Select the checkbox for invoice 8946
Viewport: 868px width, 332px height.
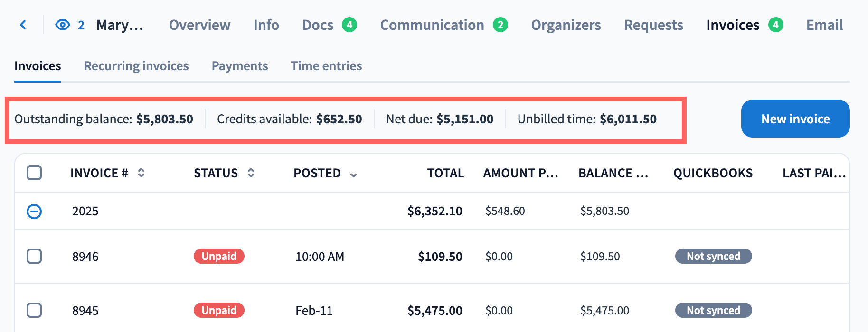tap(34, 256)
